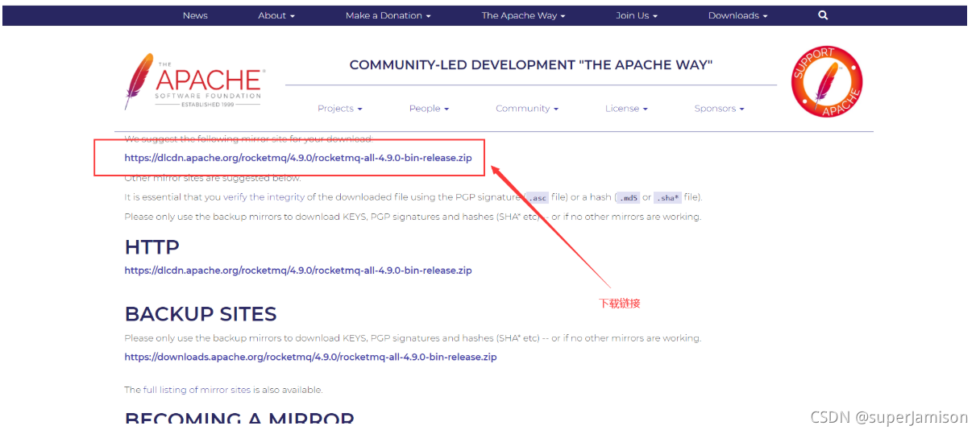Click the .sha* hash label
Viewport: 980px width, 434px height.
667,197
